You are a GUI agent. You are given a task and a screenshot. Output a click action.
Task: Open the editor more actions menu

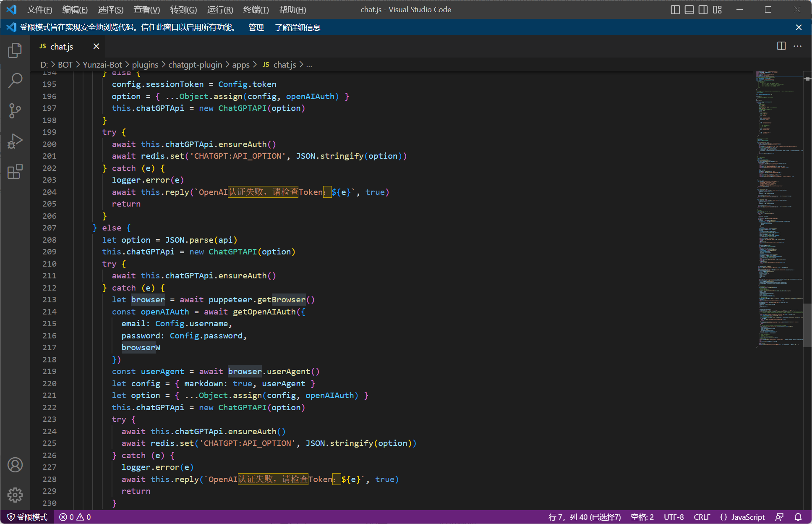coord(797,46)
